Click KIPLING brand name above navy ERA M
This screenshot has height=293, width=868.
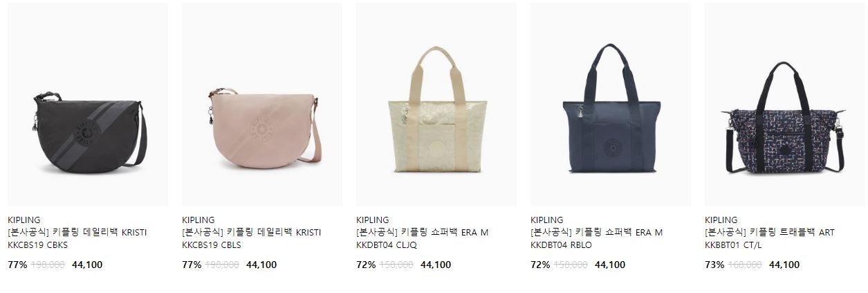coord(547,220)
